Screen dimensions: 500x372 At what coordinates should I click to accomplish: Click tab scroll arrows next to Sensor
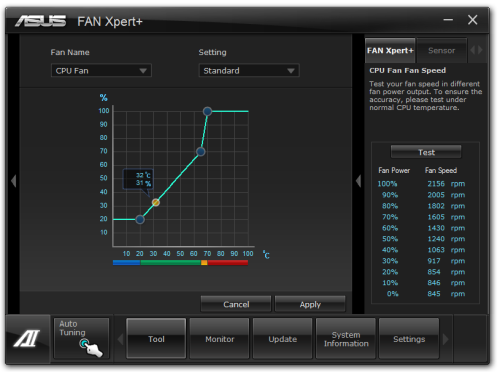point(476,50)
